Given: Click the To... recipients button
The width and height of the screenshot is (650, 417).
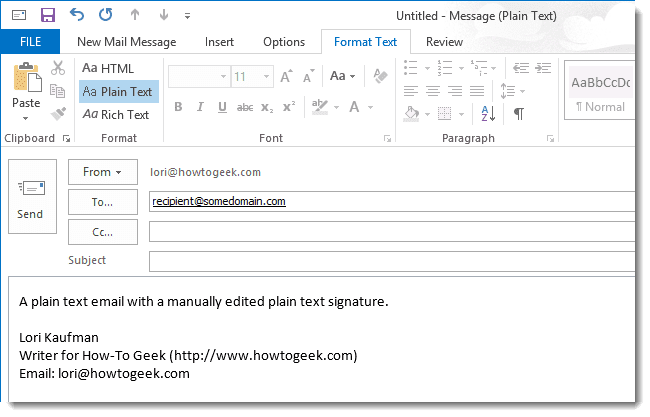Looking at the screenshot, I should (x=102, y=201).
